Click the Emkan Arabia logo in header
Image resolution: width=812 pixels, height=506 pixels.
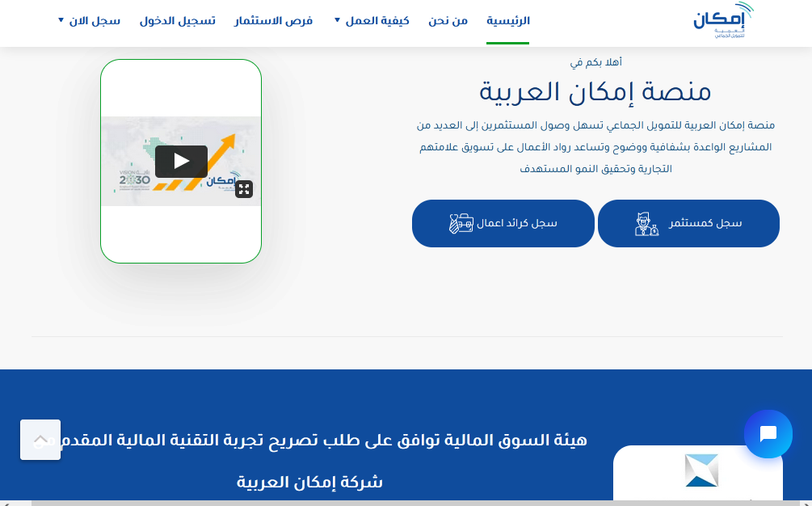(x=723, y=20)
